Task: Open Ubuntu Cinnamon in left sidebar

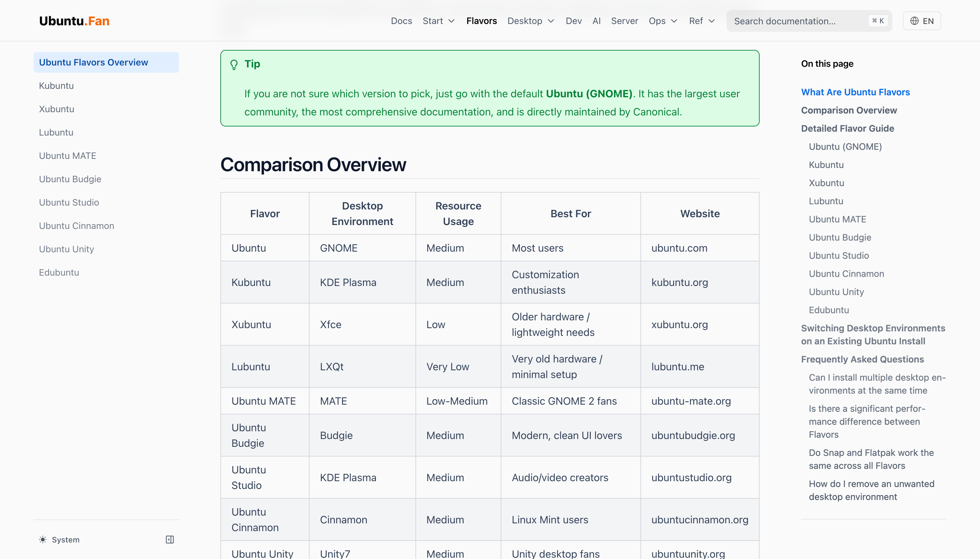Action: click(x=106, y=226)
